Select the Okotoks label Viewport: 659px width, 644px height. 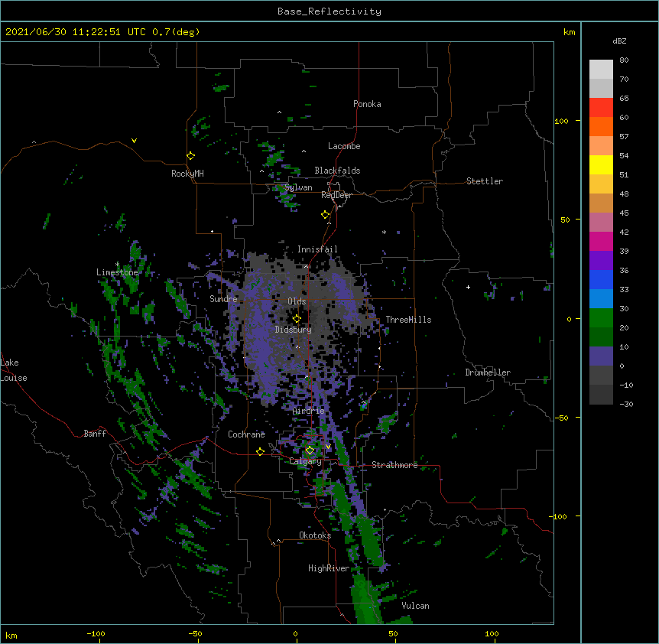tap(315, 535)
